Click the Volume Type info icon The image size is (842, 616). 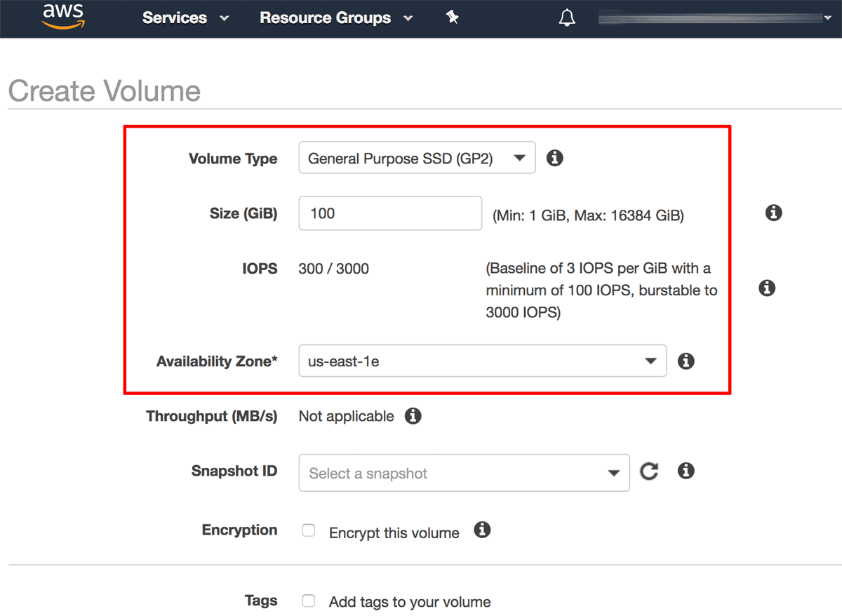554,158
